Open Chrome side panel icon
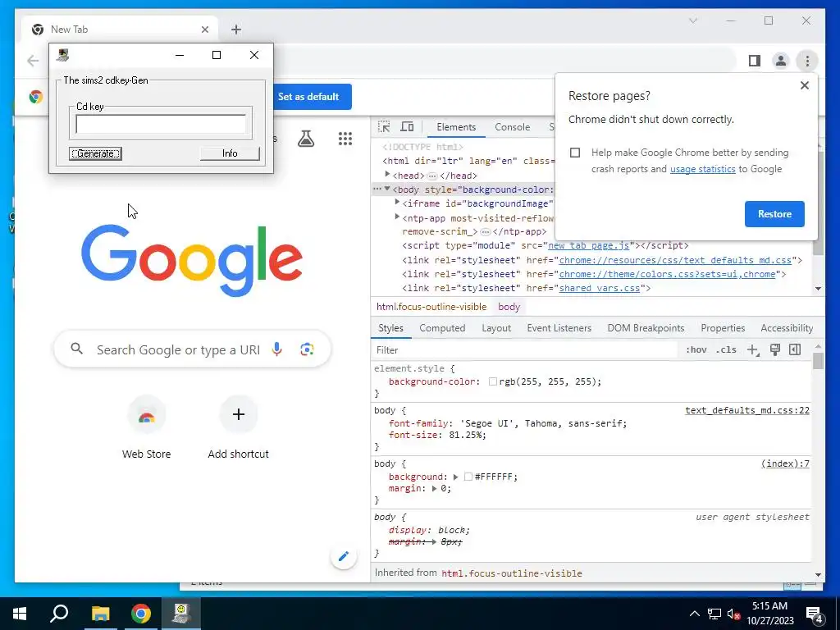The image size is (840, 630). tap(755, 61)
